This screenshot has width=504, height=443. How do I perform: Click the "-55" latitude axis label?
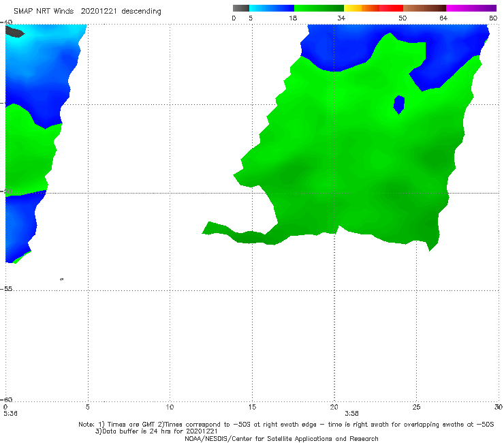coord(6,288)
